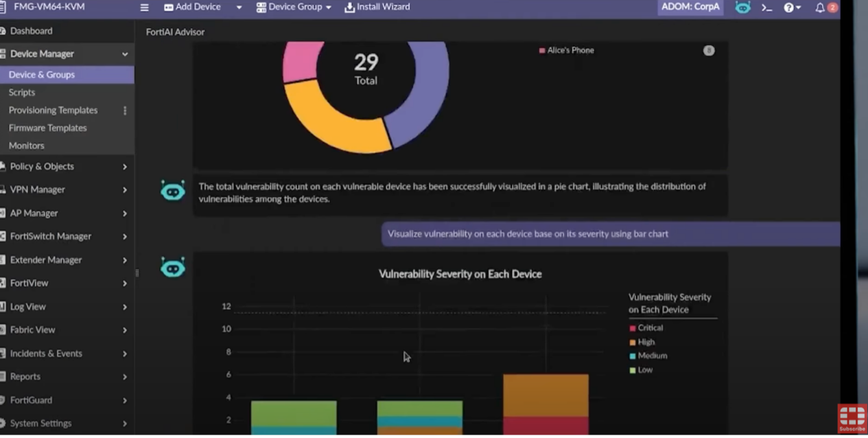The width and height of the screenshot is (868, 438).
Task: Click the Alice's Phone legend entry
Action: click(567, 50)
